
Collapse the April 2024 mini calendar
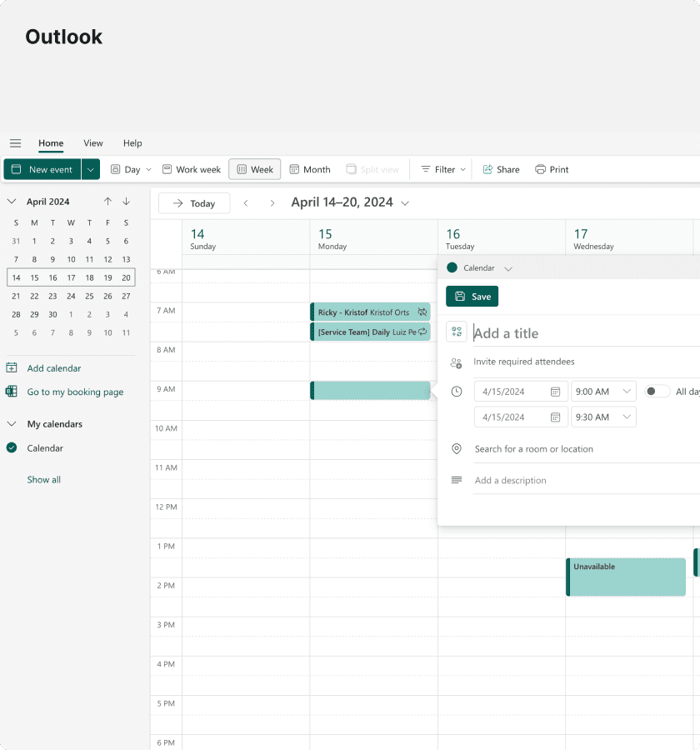[x=12, y=202]
